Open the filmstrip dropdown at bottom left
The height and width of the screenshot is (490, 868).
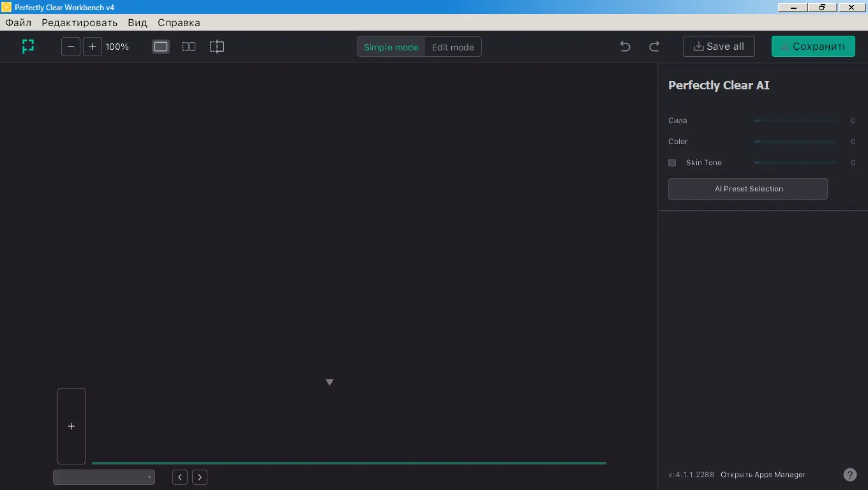pyautogui.click(x=103, y=477)
